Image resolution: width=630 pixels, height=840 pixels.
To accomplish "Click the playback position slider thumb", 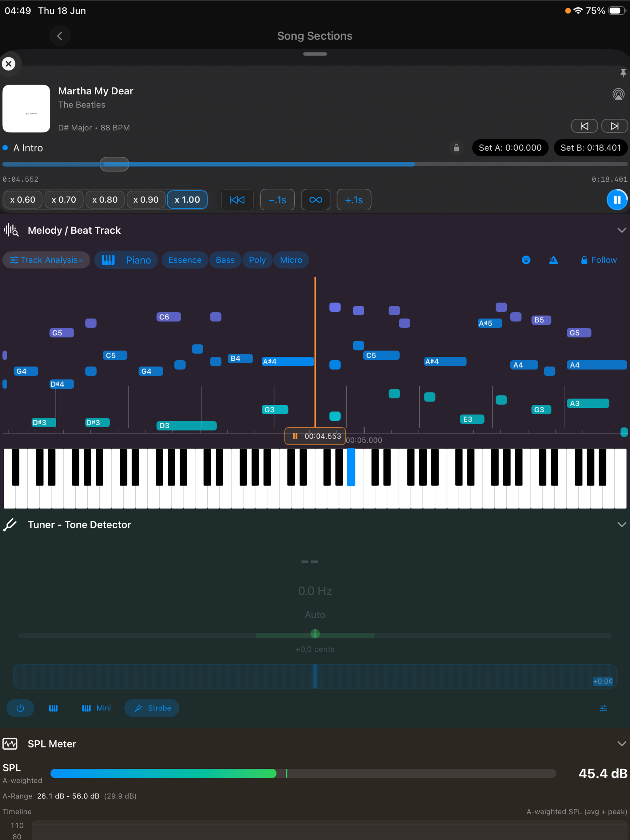I will point(114,164).
